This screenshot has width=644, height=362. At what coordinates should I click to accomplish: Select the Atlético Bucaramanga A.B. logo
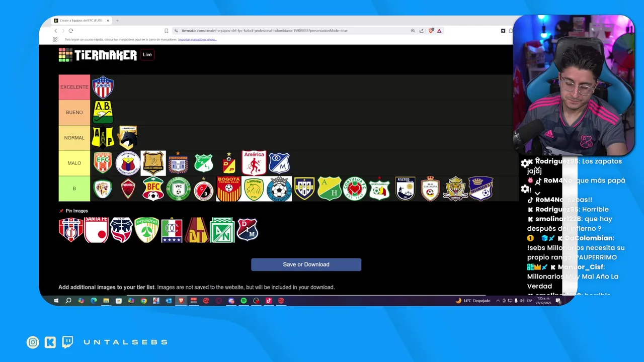coord(103,112)
